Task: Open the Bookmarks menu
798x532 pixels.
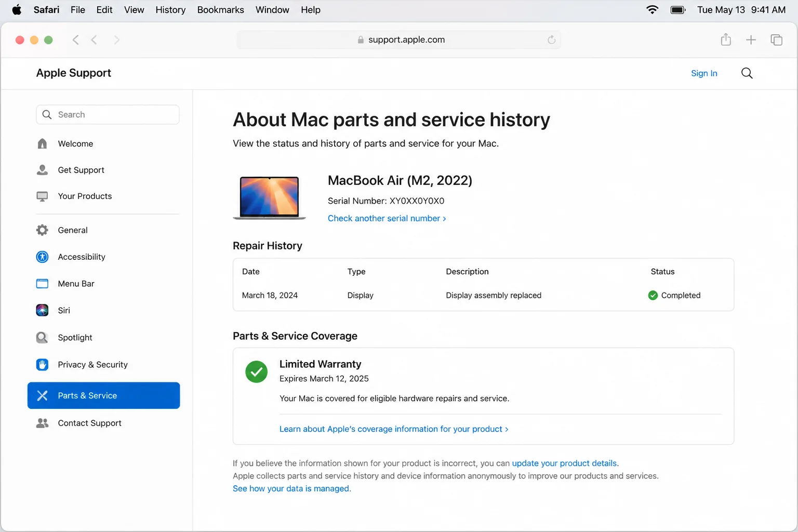Action: point(220,10)
